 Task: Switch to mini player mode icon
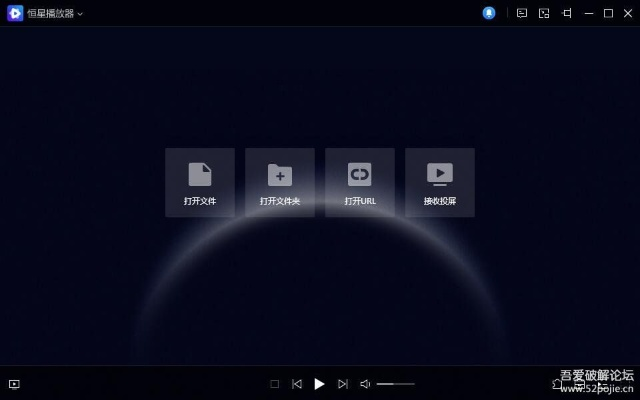544,13
